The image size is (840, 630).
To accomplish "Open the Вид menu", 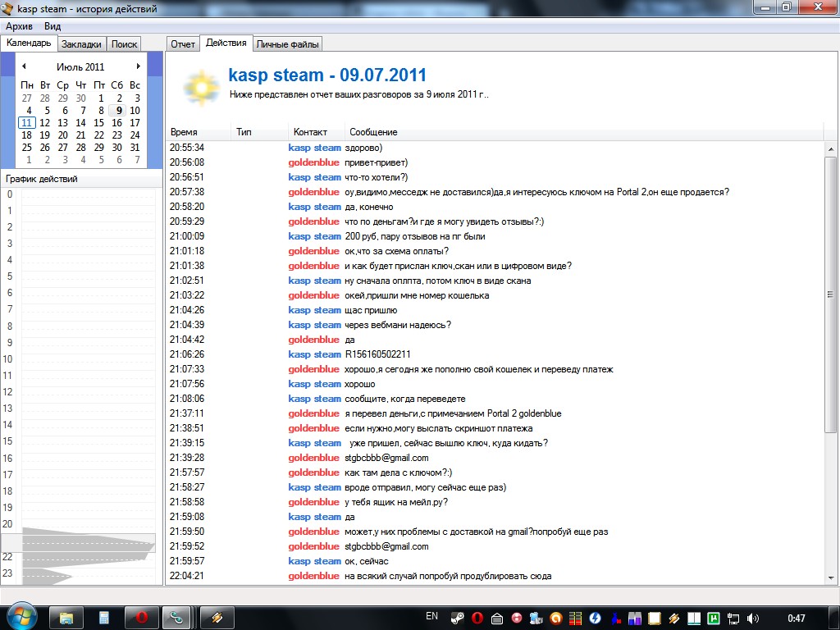I will click(x=52, y=25).
